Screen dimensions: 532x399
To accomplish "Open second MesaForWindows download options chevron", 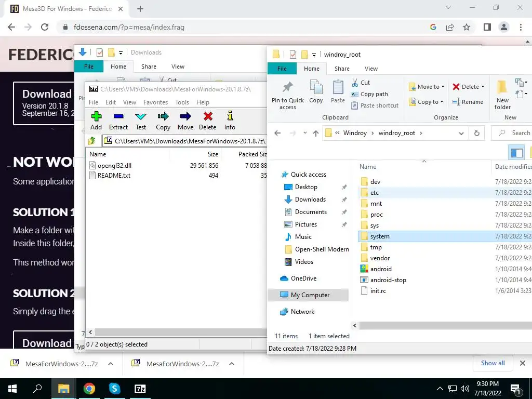I will pos(232,364).
